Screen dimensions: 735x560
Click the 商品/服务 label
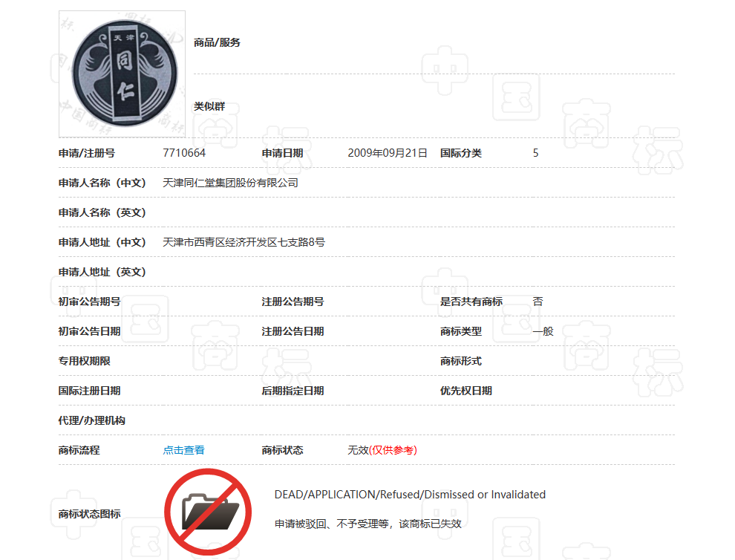[x=217, y=42]
